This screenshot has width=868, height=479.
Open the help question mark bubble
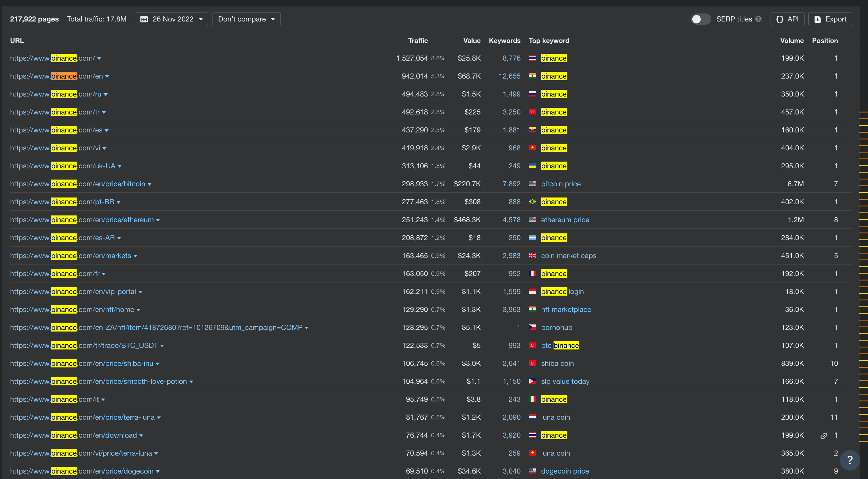pyautogui.click(x=850, y=460)
